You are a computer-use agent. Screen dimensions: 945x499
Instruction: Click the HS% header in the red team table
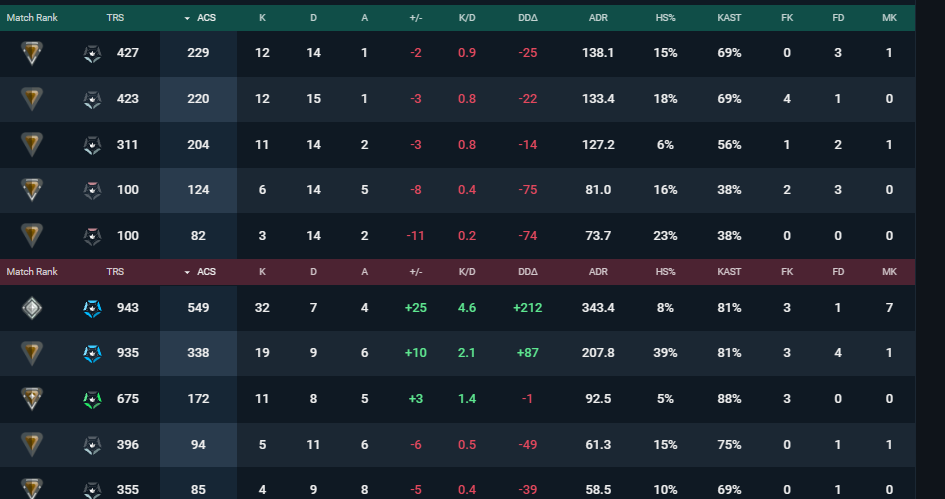coord(665,272)
